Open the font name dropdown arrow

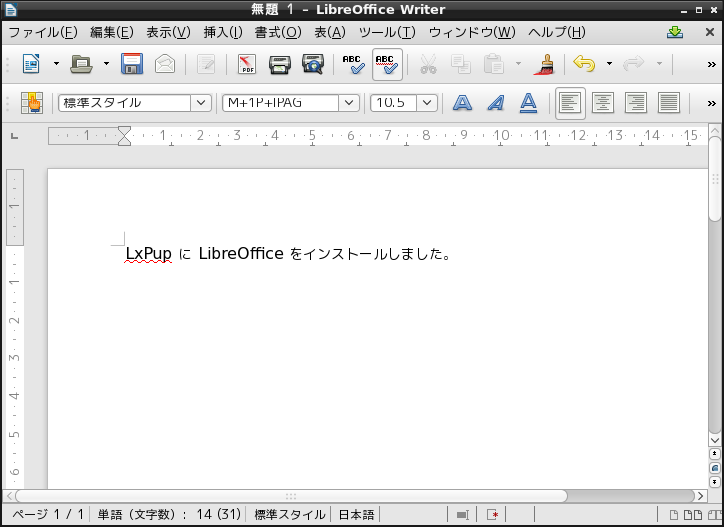[349, 103]
